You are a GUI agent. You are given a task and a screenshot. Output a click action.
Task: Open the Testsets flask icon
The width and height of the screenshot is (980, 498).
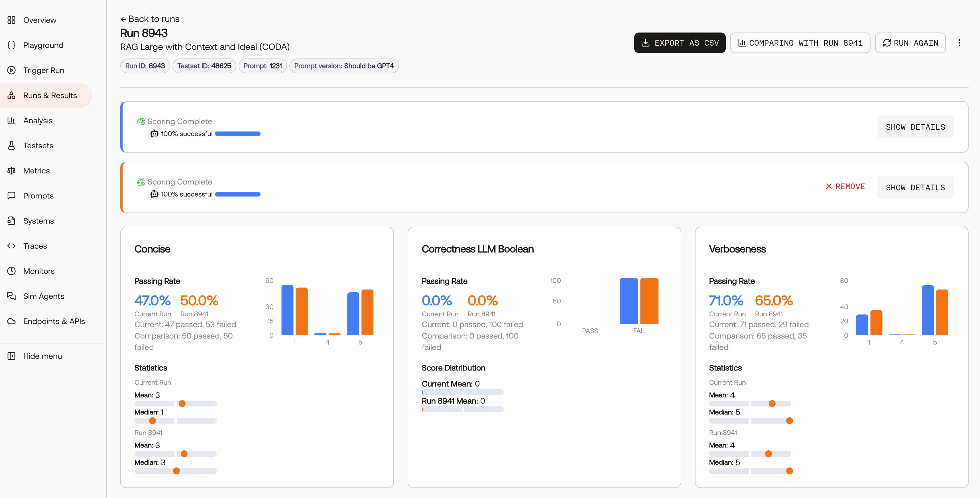[11, 145]
